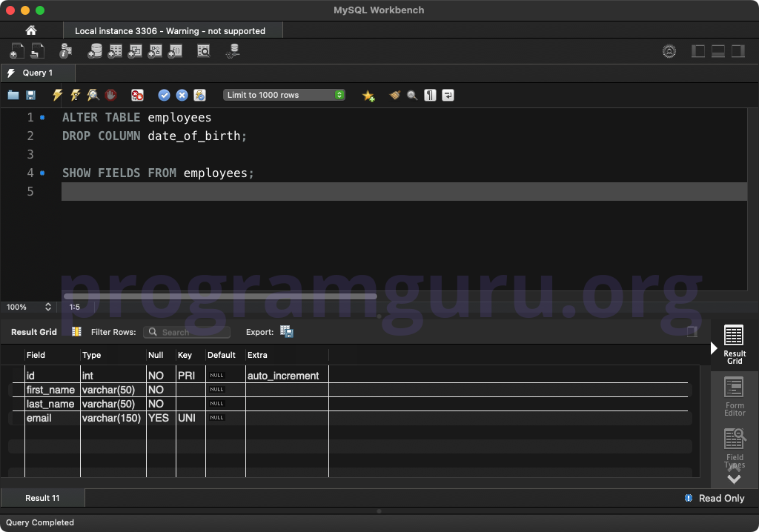Export recordset to external file icon
Image resolution: width=759 pixels, height=532 pixels.
click(x=287, y=332)
